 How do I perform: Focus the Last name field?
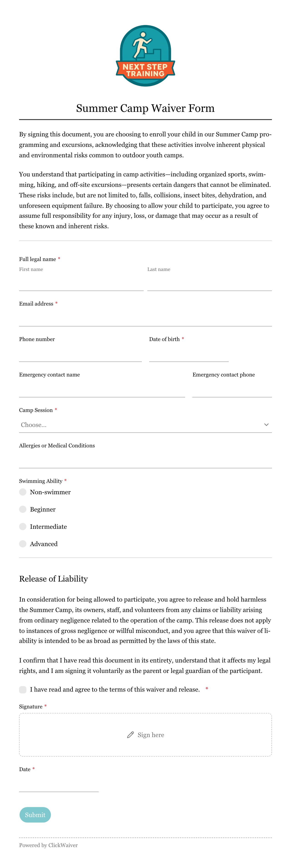[209, 283]
